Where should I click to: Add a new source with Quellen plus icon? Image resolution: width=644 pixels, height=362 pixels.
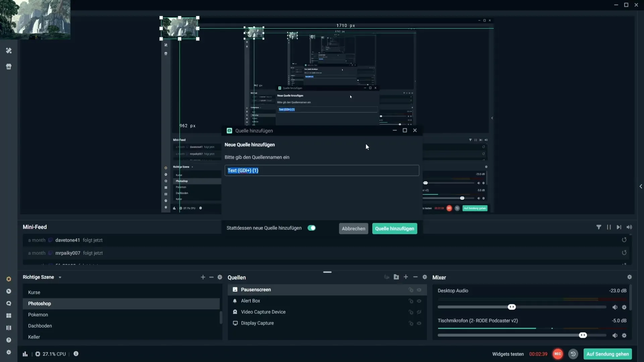pos(406,277)
